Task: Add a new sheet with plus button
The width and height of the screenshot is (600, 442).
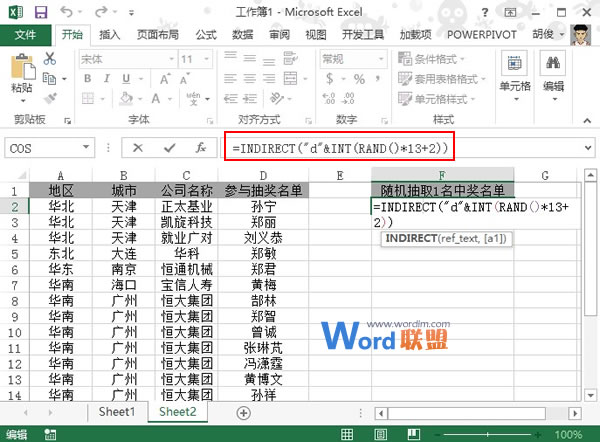Action: coord(244,413)
